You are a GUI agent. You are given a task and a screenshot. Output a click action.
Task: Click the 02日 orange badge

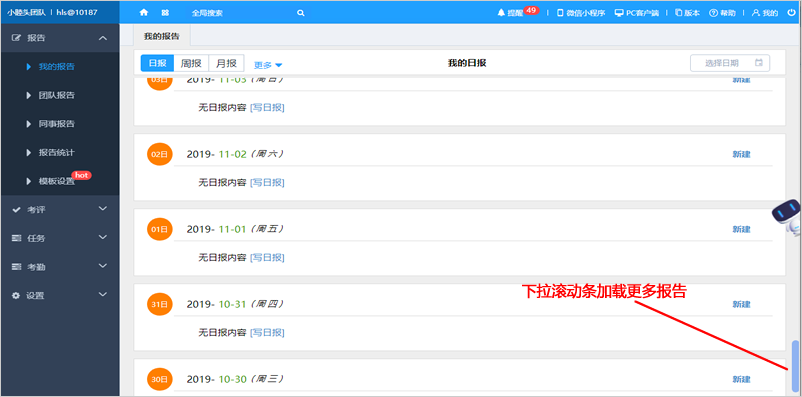(160, 154)
